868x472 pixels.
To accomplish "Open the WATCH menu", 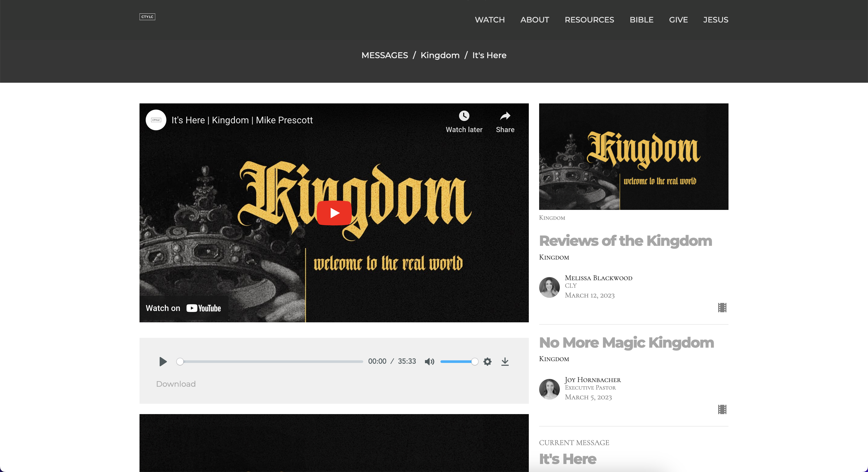I will coord(490,20).
